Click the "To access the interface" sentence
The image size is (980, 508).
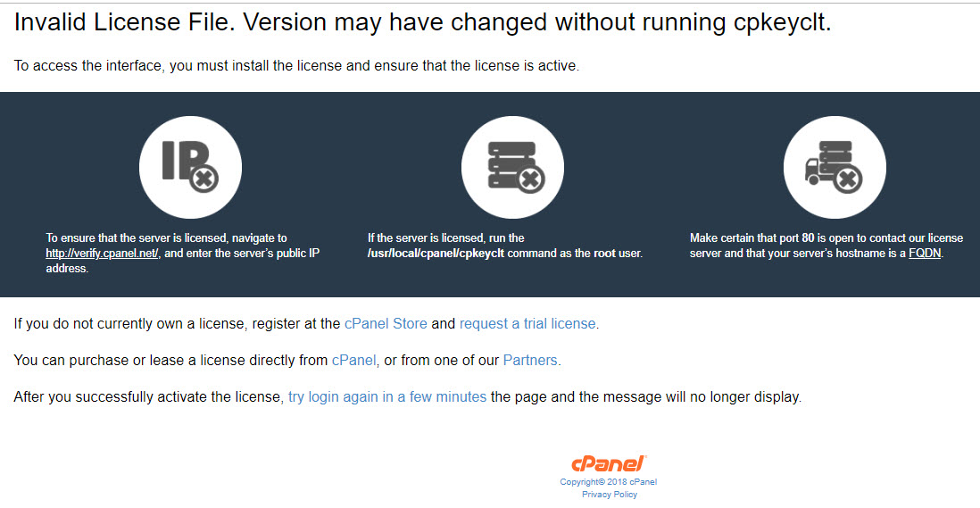[x=296, y=66]
